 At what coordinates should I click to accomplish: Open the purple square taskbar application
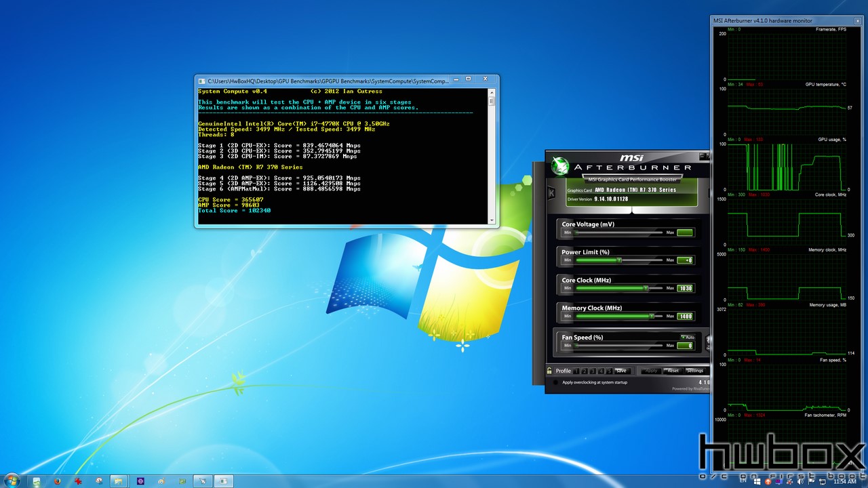(140, 481)
